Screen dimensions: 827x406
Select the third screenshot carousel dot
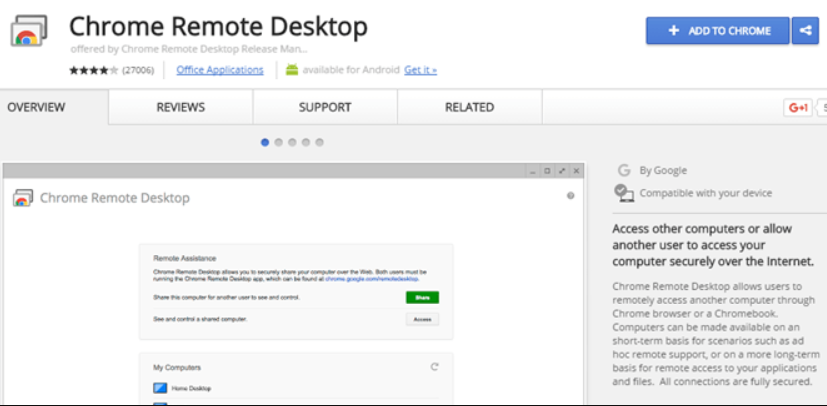292,142
